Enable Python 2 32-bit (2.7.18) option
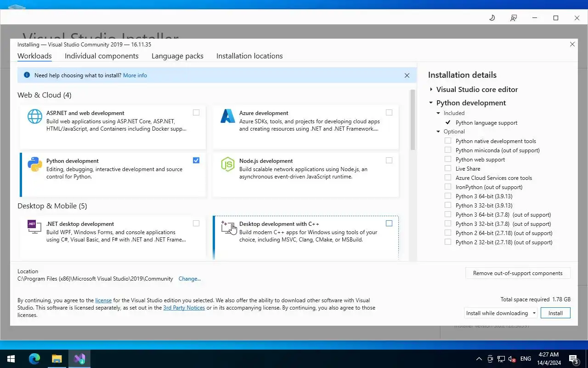 [x=448, y=242]
